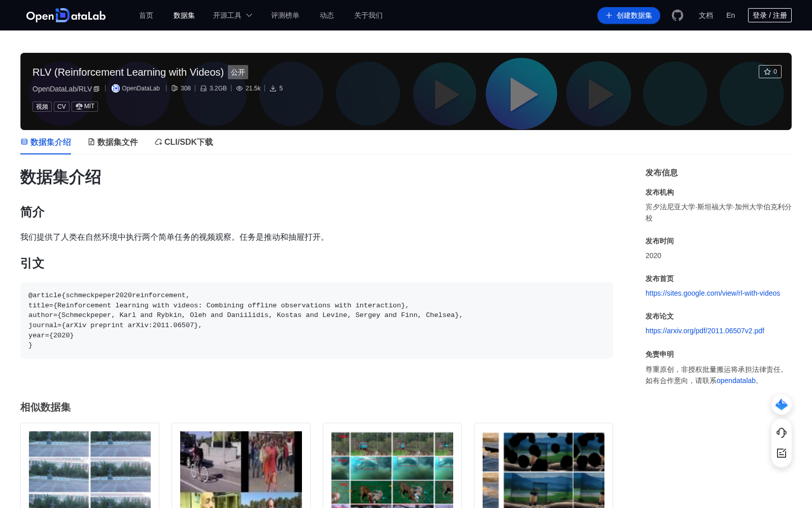Click the CV tag

pyautogui.click(x=61, y=106)
